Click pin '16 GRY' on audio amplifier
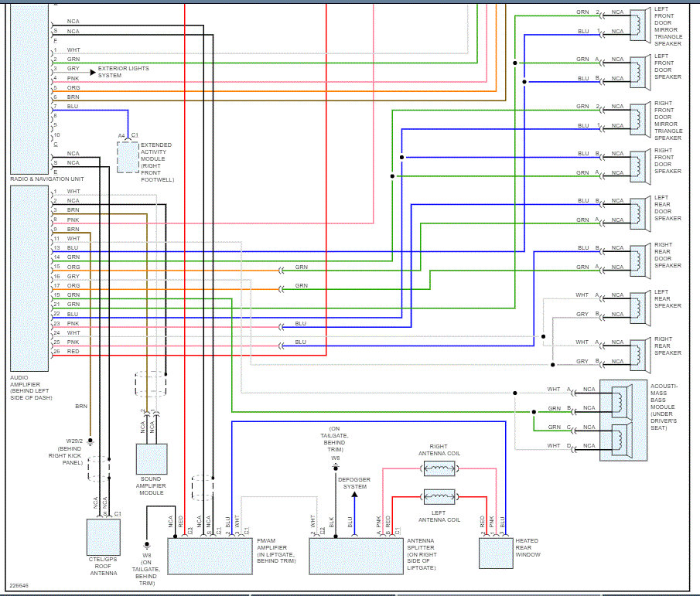Screen dimensions: 700x596 click(67, 276)
